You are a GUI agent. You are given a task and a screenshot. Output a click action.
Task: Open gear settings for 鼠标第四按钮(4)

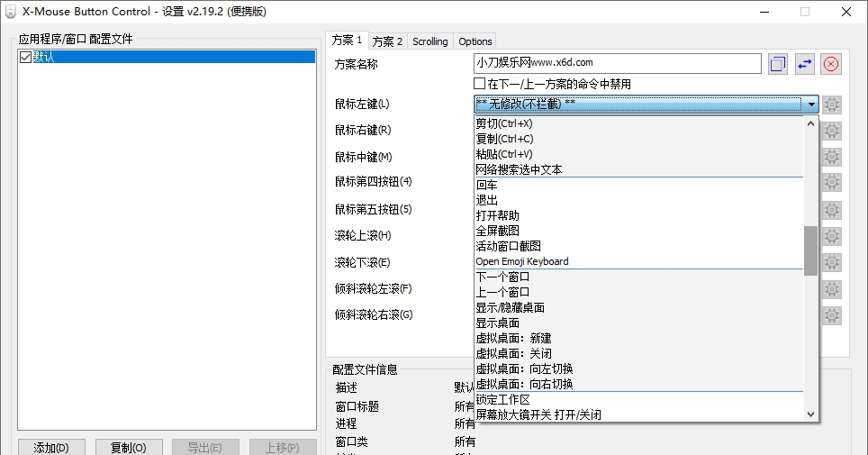[x=831, y=182]
